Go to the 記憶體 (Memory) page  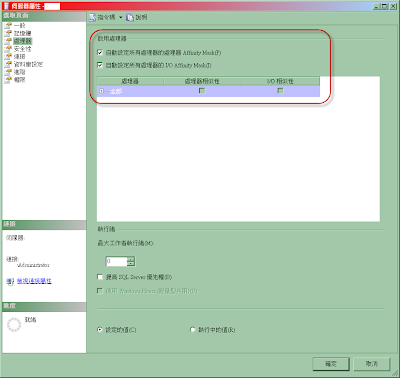click(x=22, y=33)
